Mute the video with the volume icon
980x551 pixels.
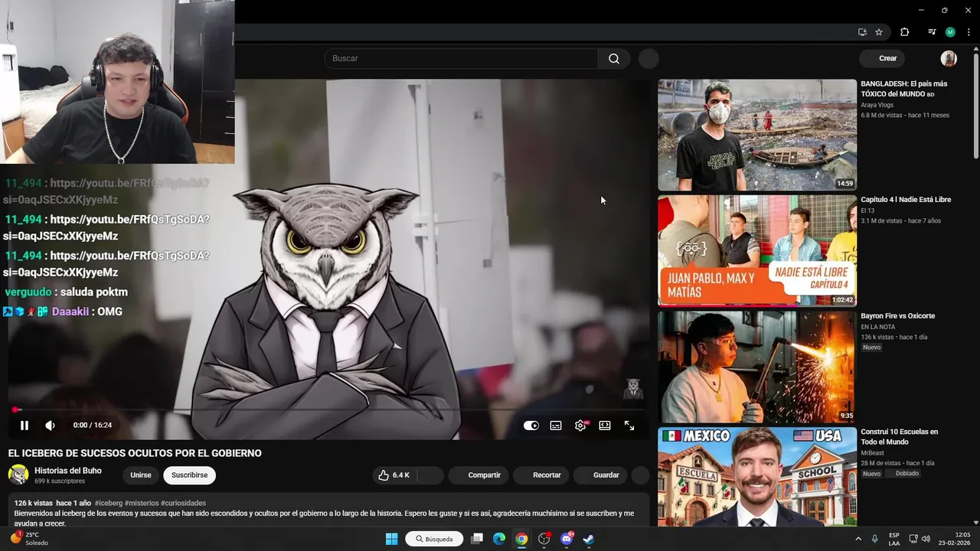pos(50,425)
